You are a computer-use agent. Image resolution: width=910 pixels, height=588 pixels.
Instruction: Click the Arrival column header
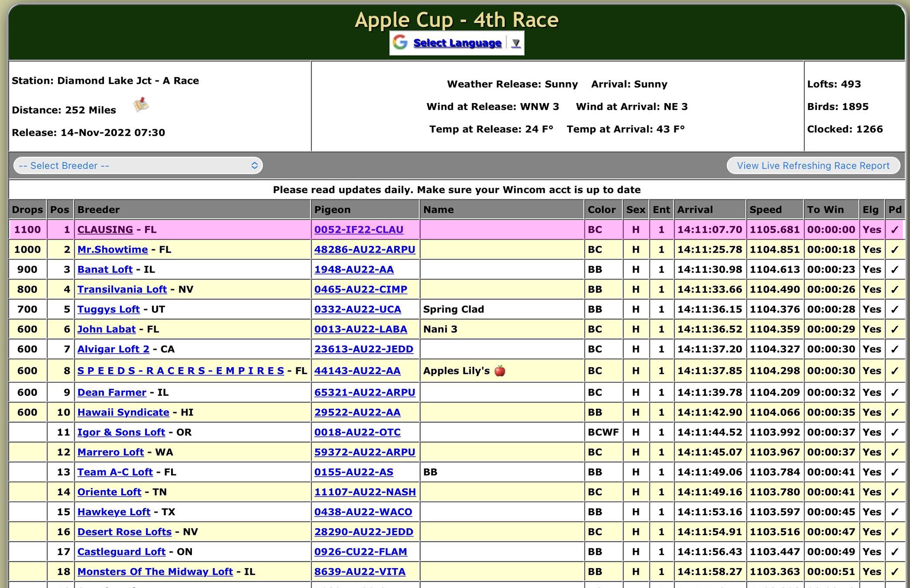(695, 210)
